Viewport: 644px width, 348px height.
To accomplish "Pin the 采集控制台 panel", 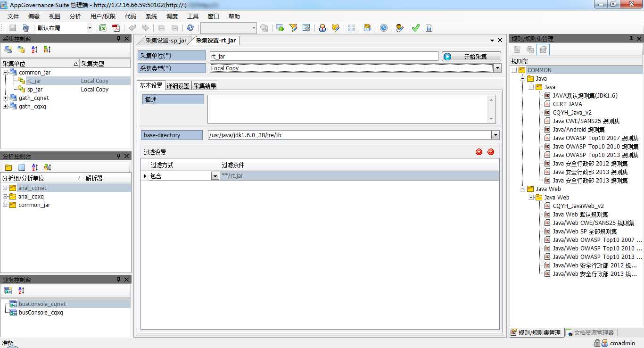I will pyautogui.click(x=119, y=39).
